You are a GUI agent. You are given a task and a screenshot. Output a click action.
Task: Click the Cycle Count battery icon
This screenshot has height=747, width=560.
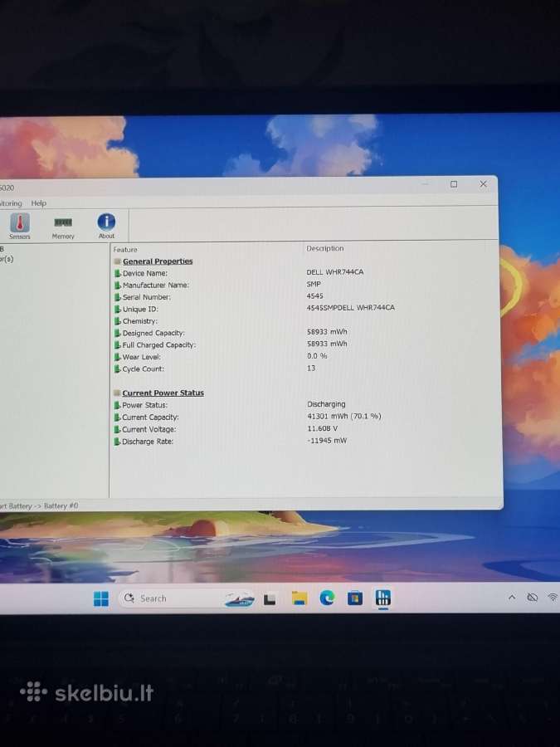click(x=117, y=369)
